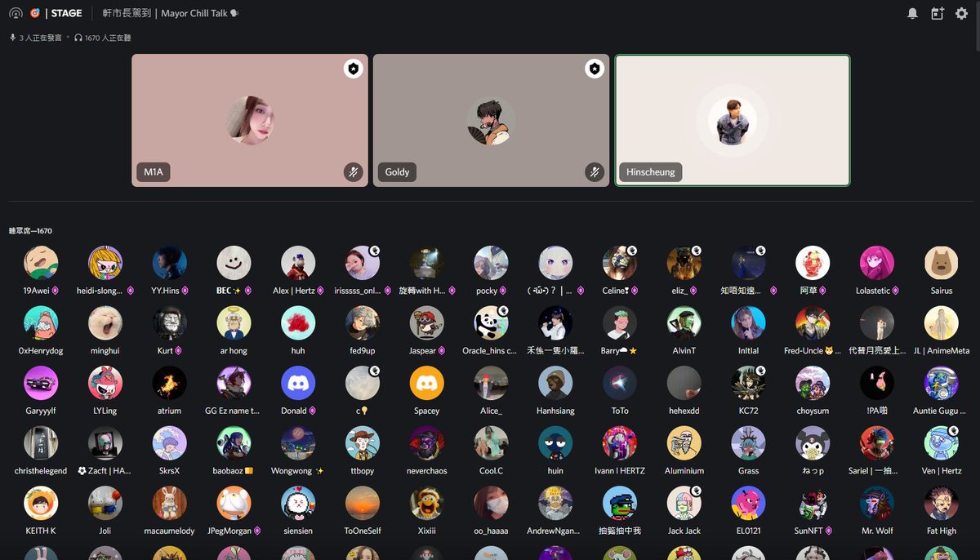Open atrium's flame avatar

(170, 383)
